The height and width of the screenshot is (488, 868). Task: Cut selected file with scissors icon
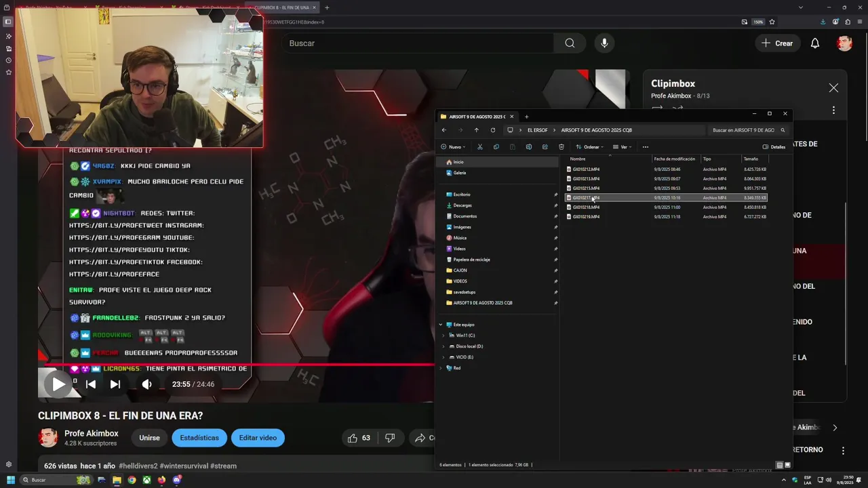tap(479, 147)
